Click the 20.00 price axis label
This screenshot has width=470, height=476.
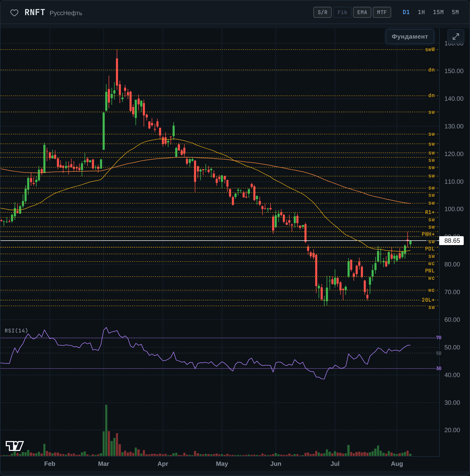(452, 430)
